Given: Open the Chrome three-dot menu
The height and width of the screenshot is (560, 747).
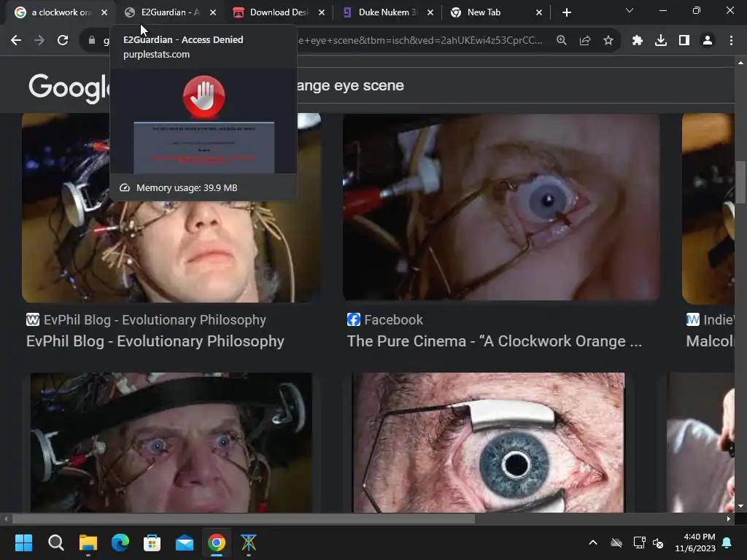Looking at the screenshot, I should (x=731, y=40).
